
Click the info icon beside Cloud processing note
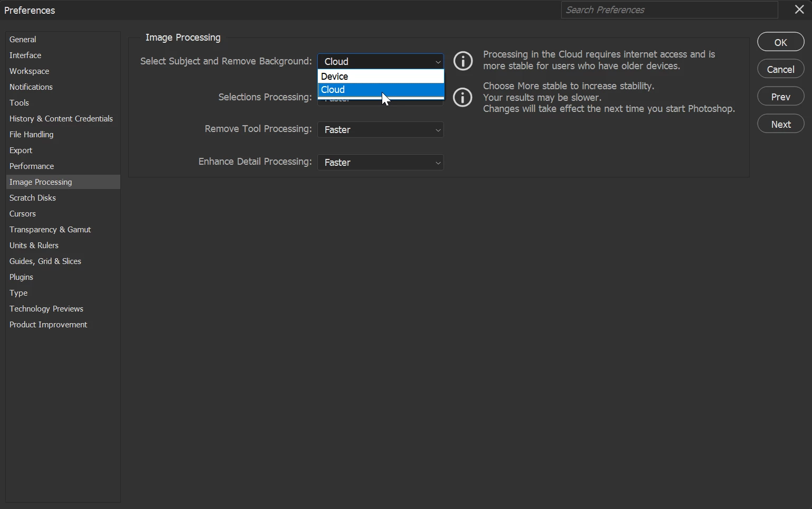pos(463,61)
